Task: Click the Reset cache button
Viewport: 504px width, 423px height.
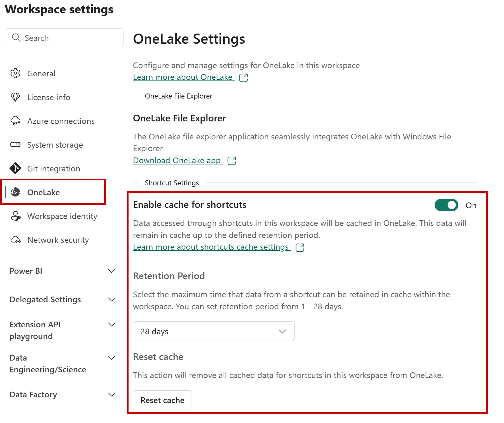Action: pos(162,400)
